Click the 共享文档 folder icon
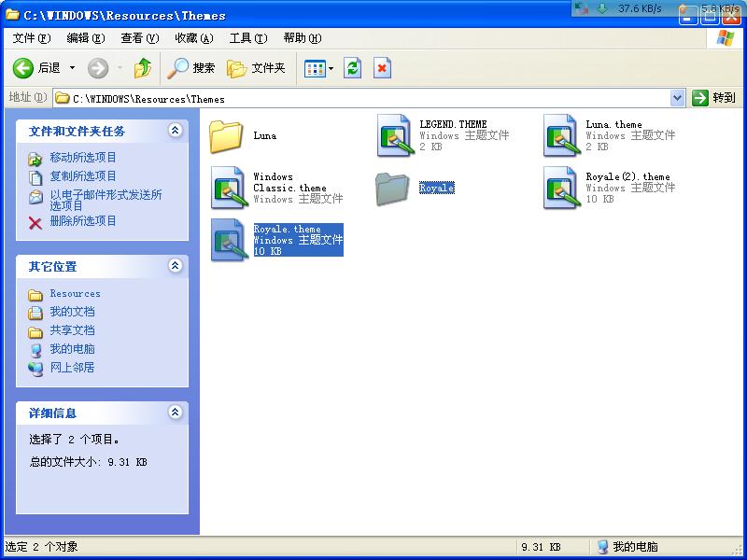 point(35,332)
